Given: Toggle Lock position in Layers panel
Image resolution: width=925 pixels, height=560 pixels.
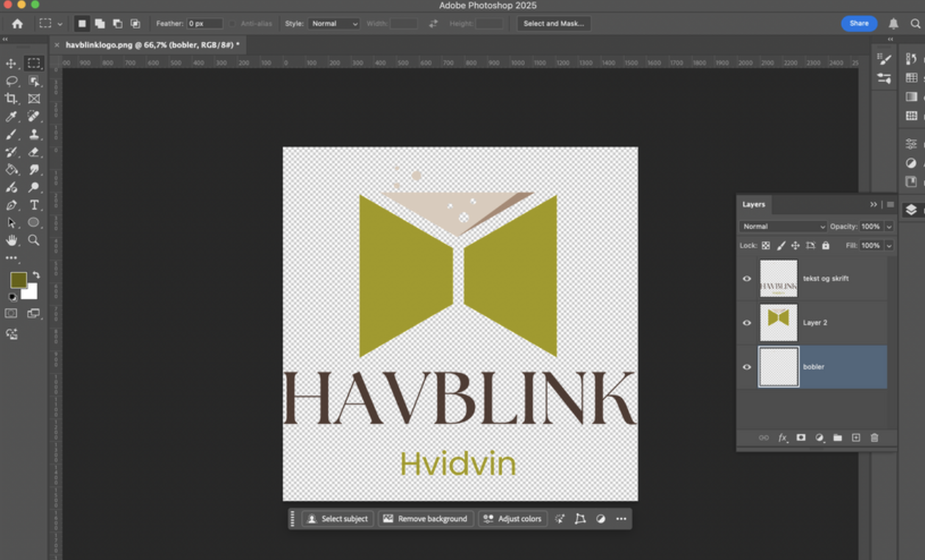Looking at the screenshot, I should coord(796,245).
